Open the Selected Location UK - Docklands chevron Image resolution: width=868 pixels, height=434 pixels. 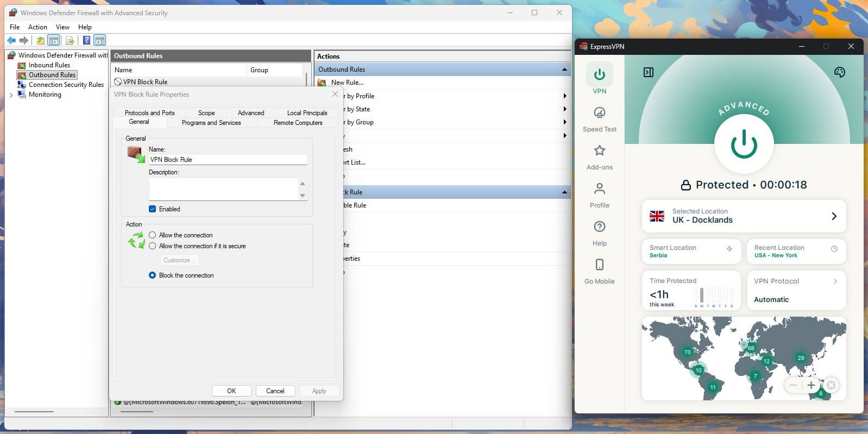(x=834, y=216)
